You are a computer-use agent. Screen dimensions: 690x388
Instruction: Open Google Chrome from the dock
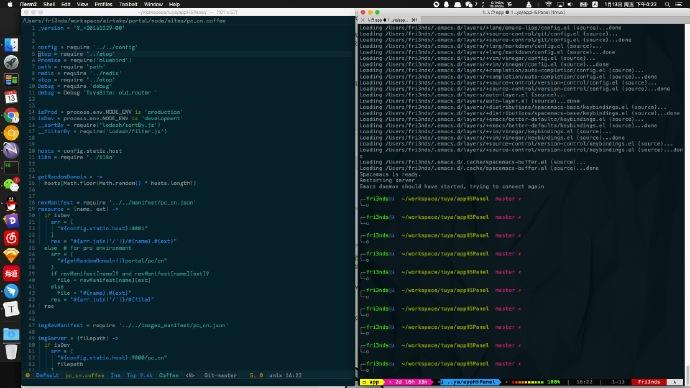11,115
